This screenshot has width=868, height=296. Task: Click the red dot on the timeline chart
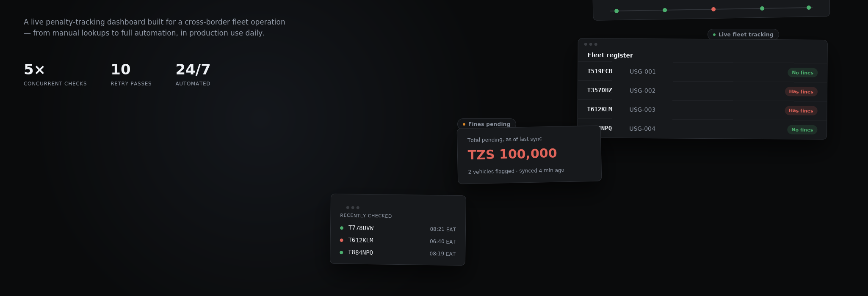[713, 9]
